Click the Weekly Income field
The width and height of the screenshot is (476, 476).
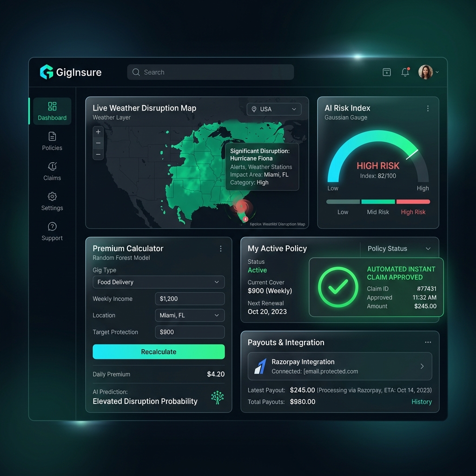190,299
